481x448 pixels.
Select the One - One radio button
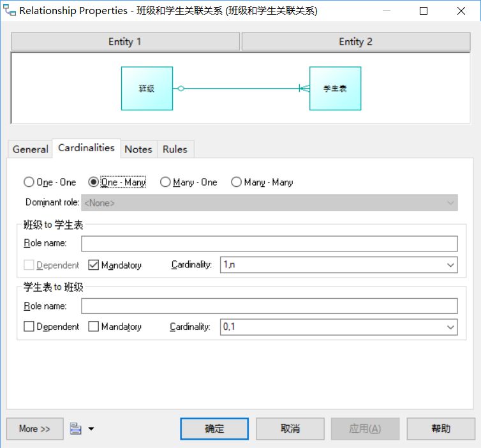pos(29,182)
